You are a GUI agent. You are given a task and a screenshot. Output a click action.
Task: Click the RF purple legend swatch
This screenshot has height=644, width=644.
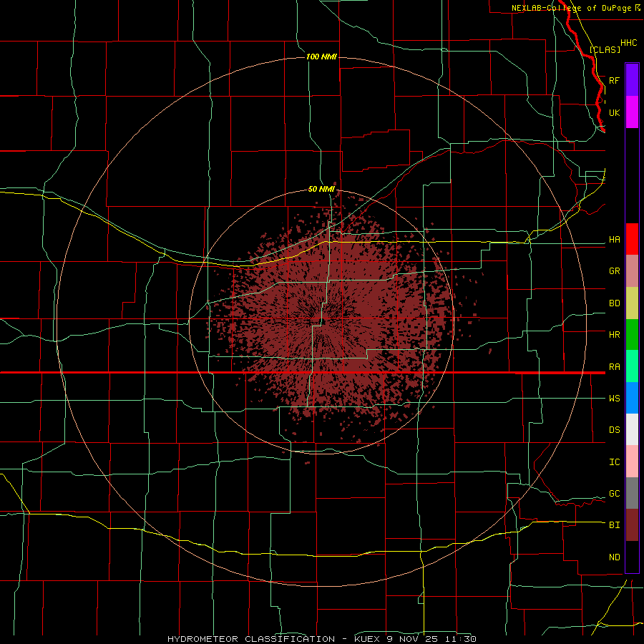pyautogui.click(x=632, y=80)
